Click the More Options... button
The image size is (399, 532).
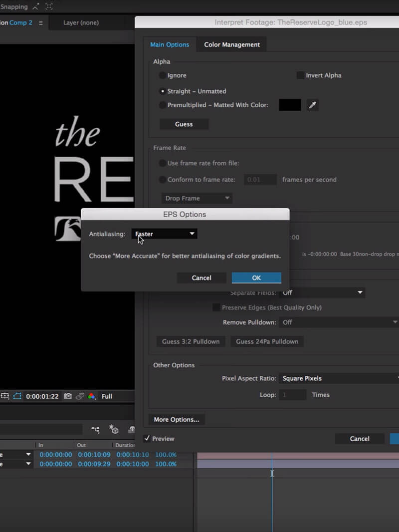177,420
